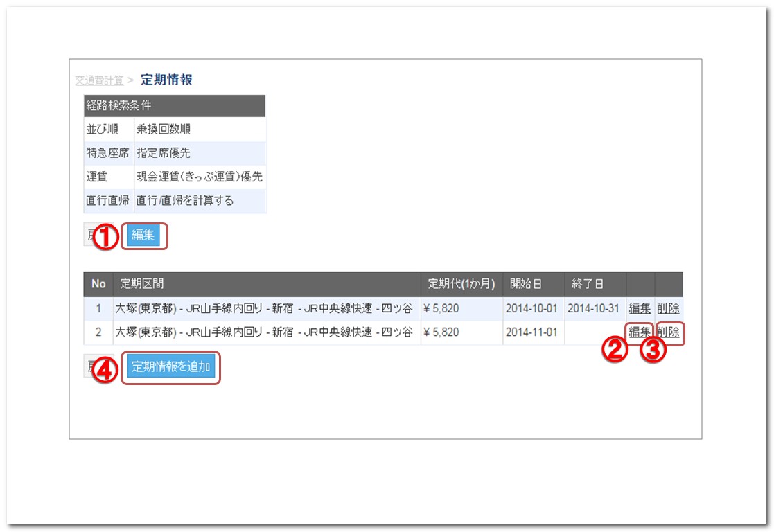Viewport: 774px width, 532px height.
Task: Click the route text in row 1
Action: [x=264, y=308]
